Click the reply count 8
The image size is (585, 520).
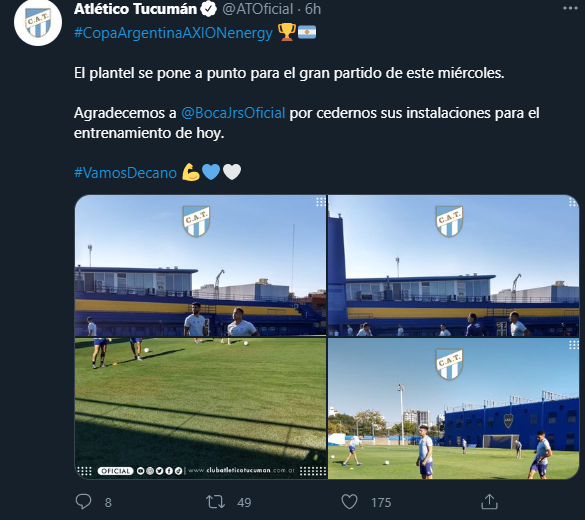pyautogui.click(x=108, y=502)
